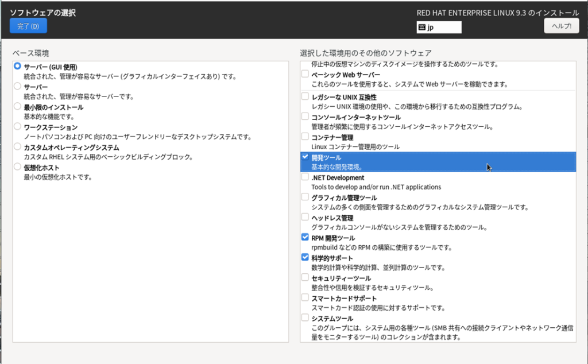
Task: Enable the ベーシック Web サーバー checkbox
Action: 305,74
